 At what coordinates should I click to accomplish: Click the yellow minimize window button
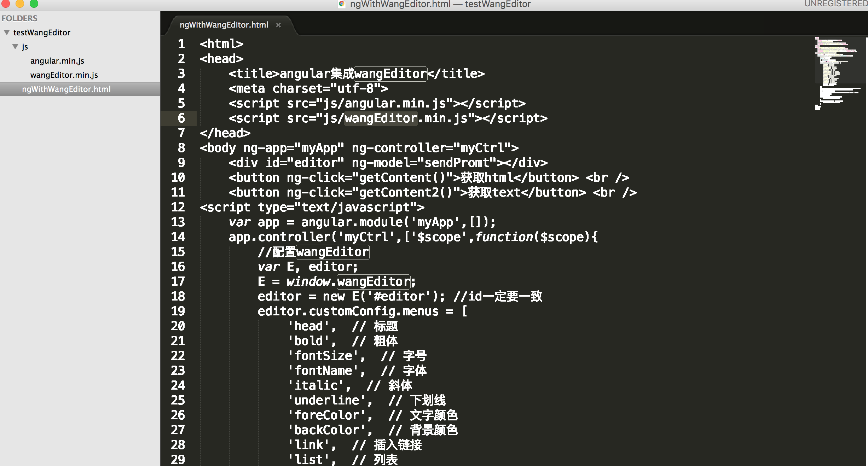point(20,4)
